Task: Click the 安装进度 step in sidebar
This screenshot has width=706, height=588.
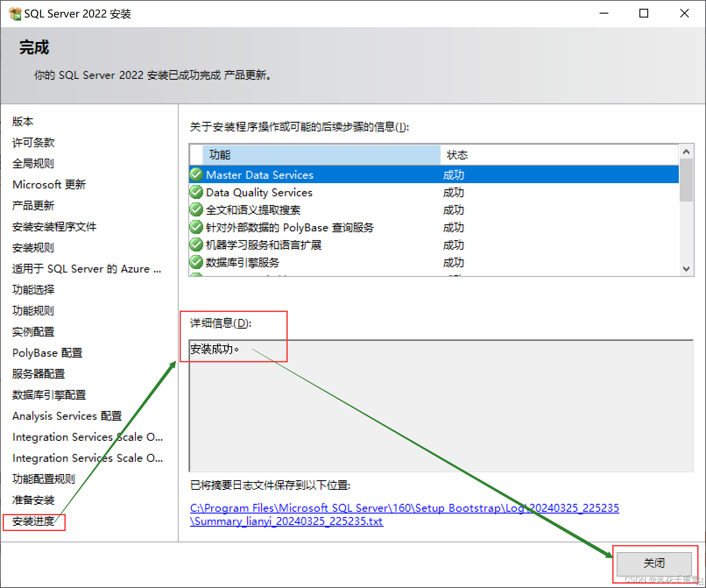Action: coord(33,521)
